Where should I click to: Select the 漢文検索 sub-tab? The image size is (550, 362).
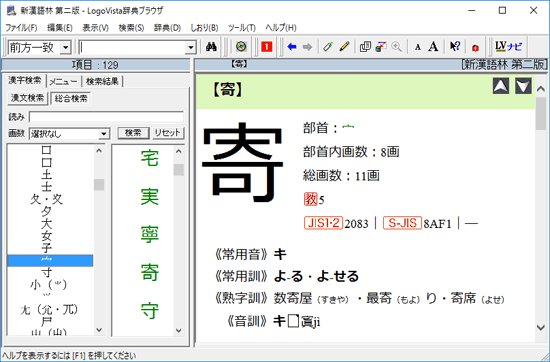(x=27, y=98)
